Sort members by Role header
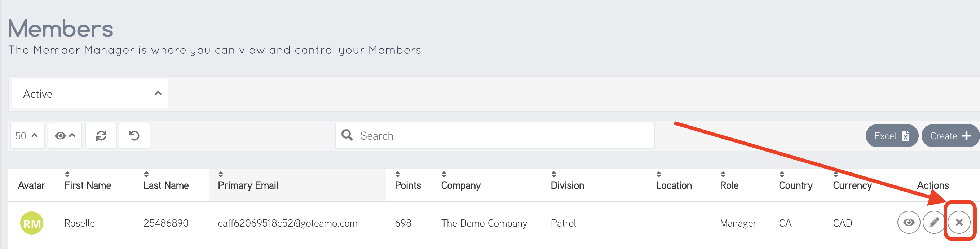 (729, 185)
